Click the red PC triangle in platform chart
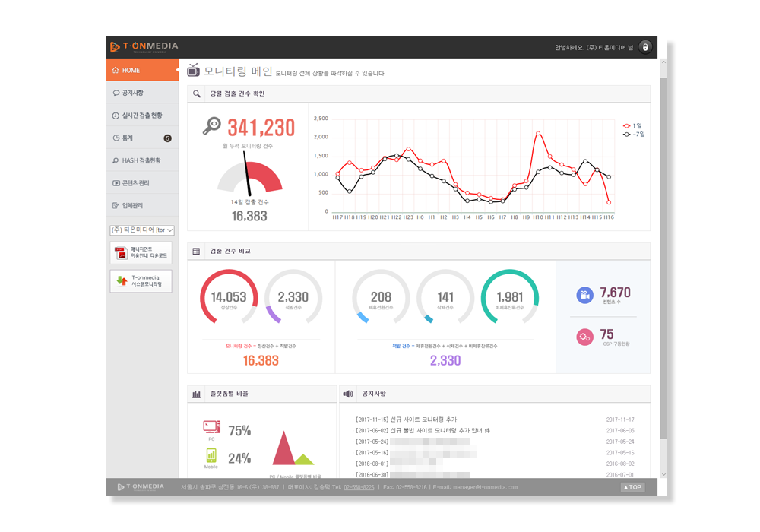The width and height of the screenshot is (760, 532). 283,448
